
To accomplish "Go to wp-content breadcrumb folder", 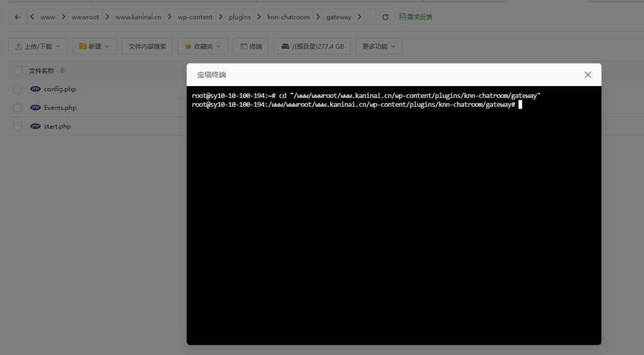I will [195, 17].
